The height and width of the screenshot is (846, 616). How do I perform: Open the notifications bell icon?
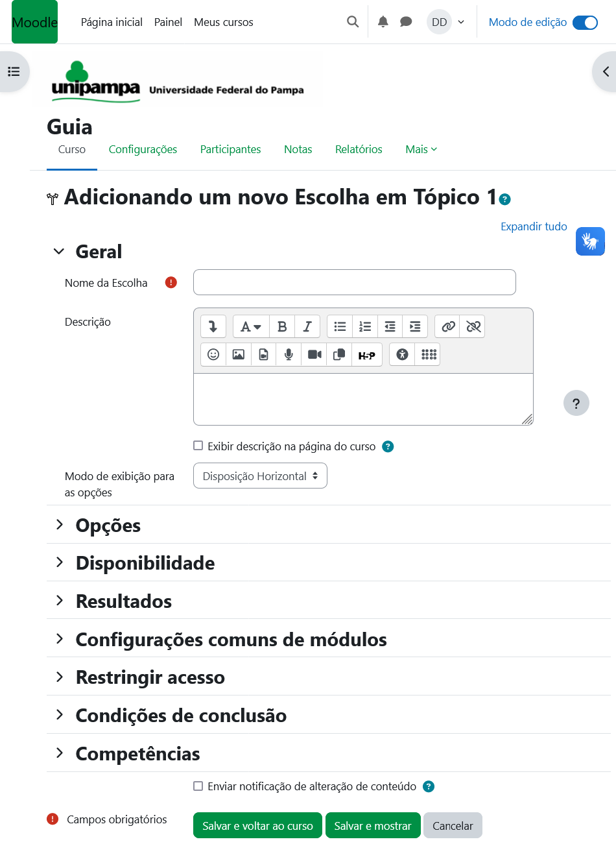pos(383,22)
